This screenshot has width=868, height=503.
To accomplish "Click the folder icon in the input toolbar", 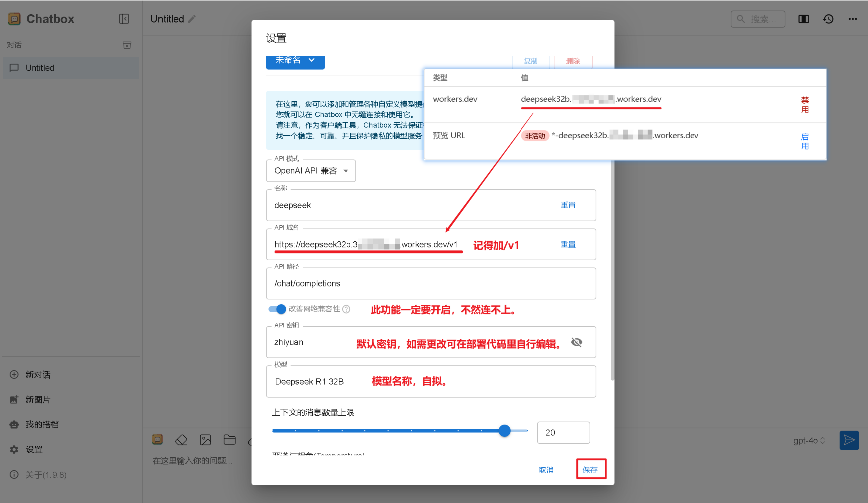I will pyautogui.click(x=229, y=440).
